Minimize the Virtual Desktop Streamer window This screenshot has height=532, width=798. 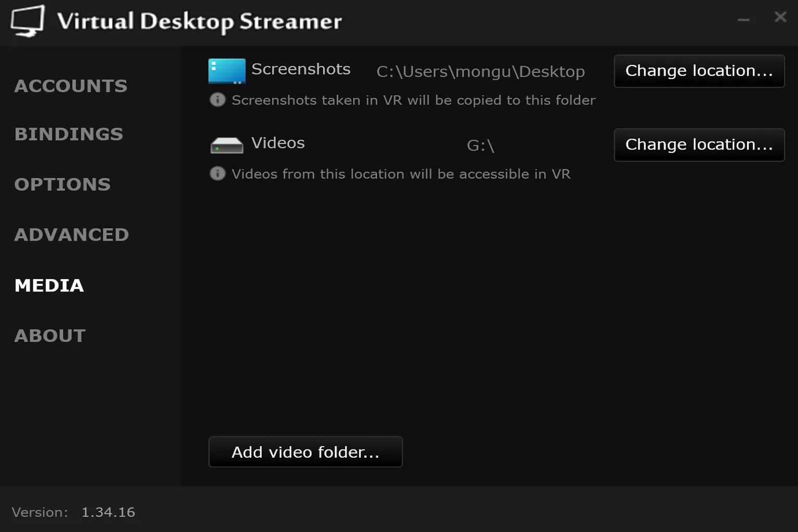coord(743,19)
